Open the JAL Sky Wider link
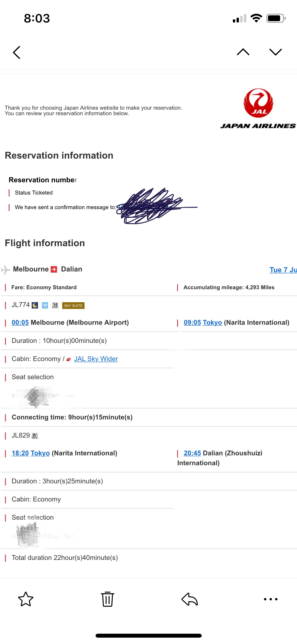The height and width of the screenshot is (644, 297). [96, 359]
